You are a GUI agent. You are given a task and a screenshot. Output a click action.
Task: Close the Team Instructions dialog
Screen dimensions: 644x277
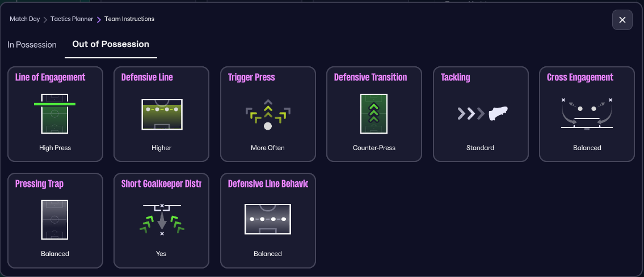(622, 20)
